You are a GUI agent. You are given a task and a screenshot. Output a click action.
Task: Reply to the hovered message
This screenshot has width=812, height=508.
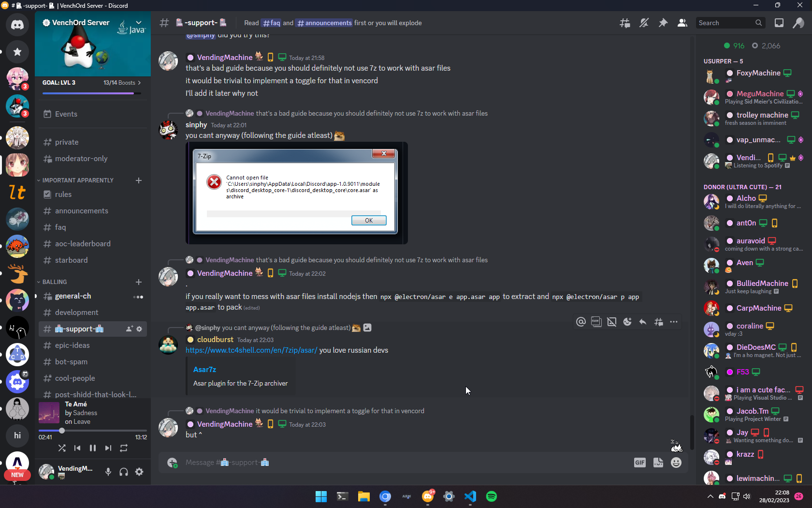click(643, 322)
